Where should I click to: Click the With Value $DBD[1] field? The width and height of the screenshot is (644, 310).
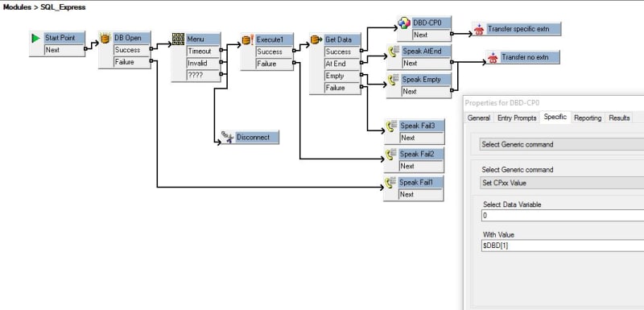coord(563,246)
